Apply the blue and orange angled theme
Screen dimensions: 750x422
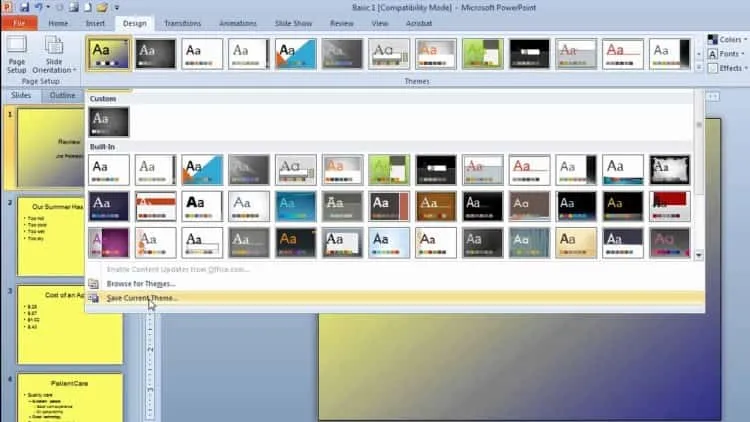point(202,170)
